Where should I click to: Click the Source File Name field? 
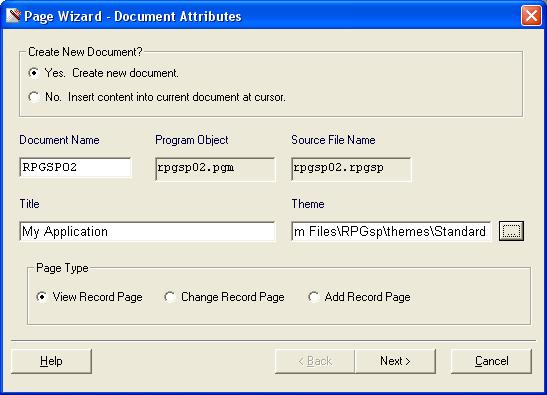click(351, 169)
